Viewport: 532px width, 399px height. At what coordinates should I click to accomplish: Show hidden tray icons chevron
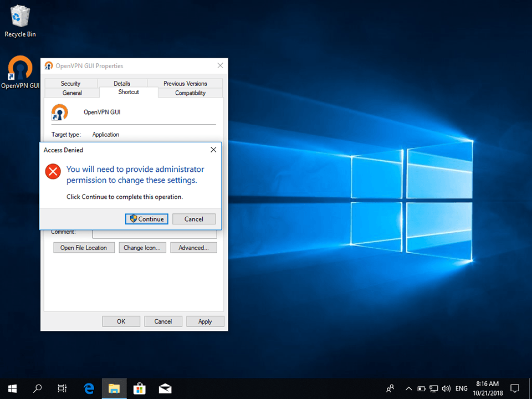click(x=409, y=389)
